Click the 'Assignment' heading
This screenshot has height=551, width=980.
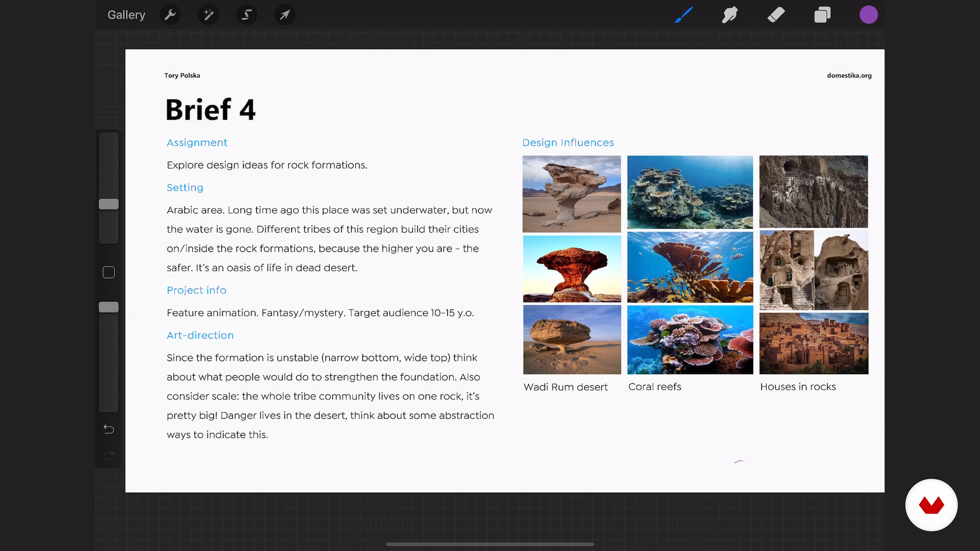coord(197,143)
